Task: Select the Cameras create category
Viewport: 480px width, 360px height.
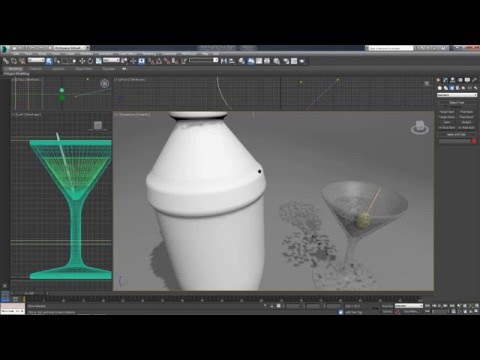Action: pos(458,88)
